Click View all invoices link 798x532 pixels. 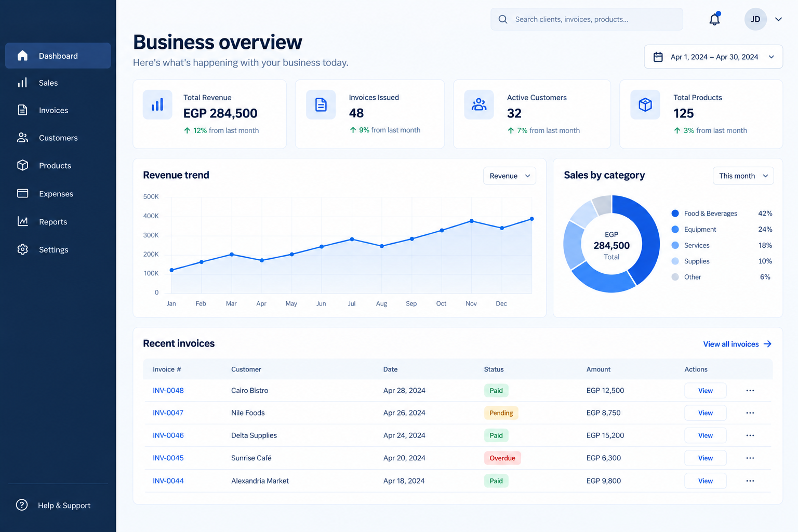coord(737,344)
